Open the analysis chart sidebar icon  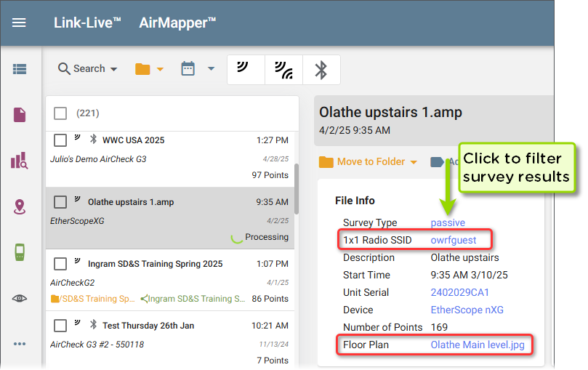coord(20,161)
